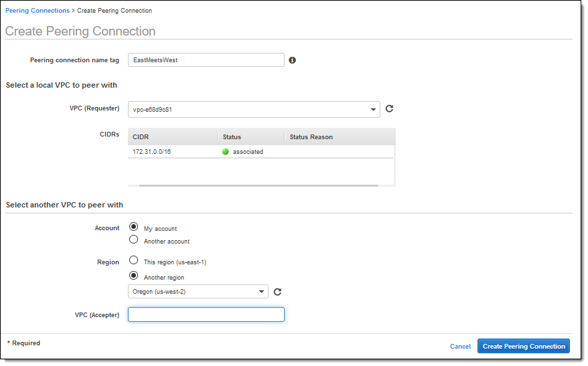This screenshot has height=366, width=588.
Task: Open the Oregon (us-west-2) region dropdown
Action: click(x=198, y=292)
